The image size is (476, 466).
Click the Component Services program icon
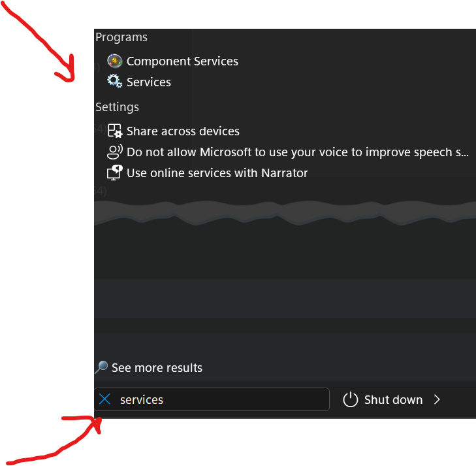point(115,61)
